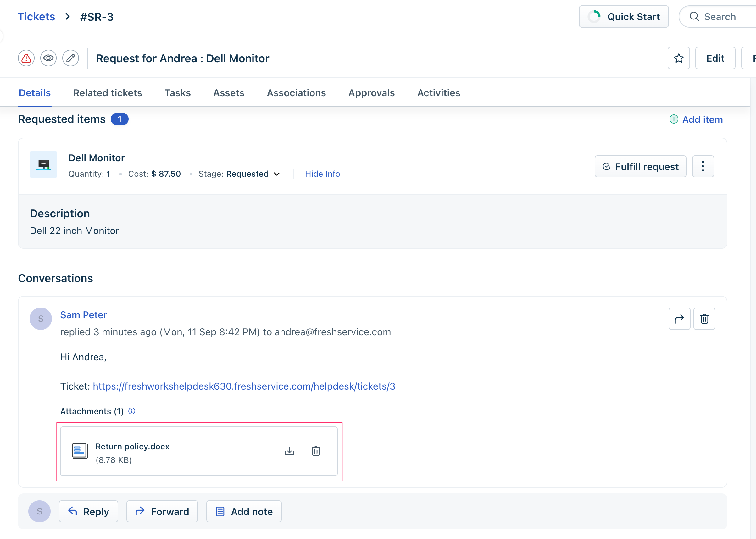Select the Details tab
756x539 pixels.
[35, 93]
